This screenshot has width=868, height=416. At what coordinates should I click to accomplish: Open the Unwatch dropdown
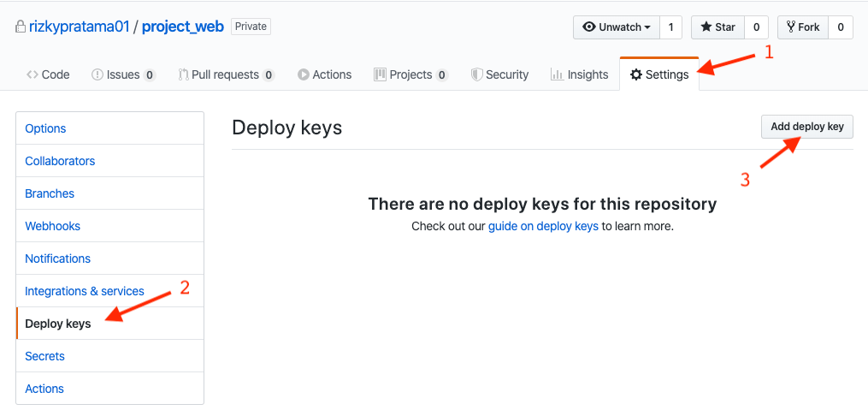617,27
